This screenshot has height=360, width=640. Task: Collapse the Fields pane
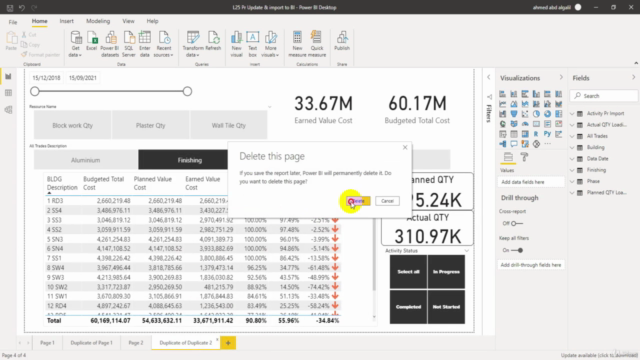pos(633,77)
